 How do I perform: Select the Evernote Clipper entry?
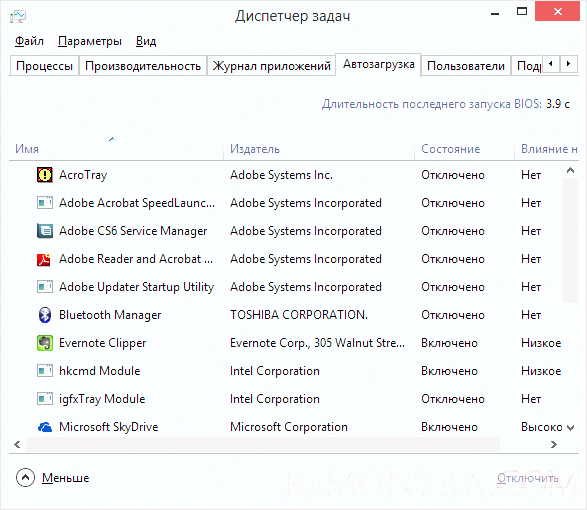(103, 343)
